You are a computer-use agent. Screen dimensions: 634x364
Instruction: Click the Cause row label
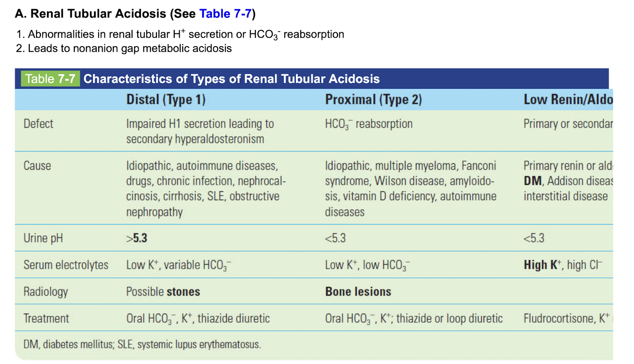(37, 166)
